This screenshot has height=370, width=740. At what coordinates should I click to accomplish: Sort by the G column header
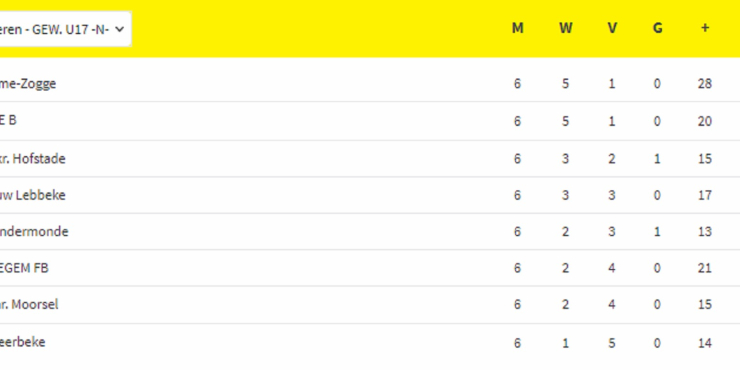(657, 28)
